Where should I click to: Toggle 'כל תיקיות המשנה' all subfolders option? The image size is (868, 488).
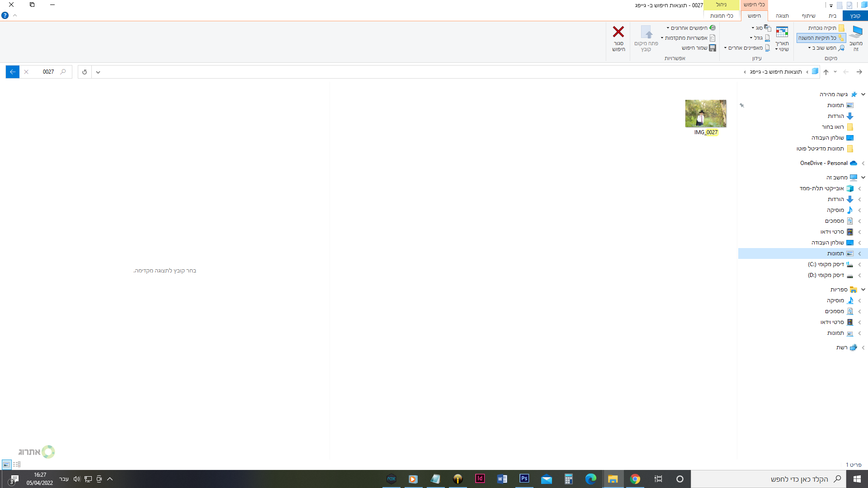click(821, 38)
